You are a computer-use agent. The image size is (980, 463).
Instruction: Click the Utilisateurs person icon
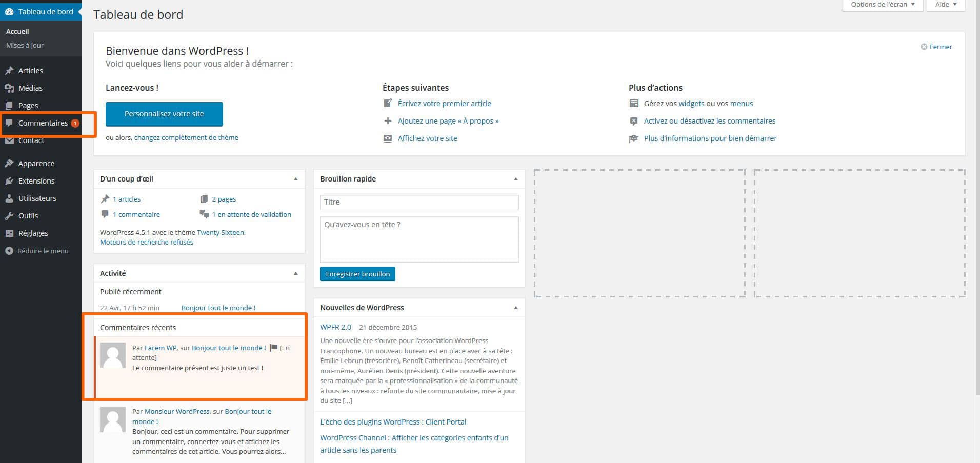pyautogui.click(x=9, y=198)
